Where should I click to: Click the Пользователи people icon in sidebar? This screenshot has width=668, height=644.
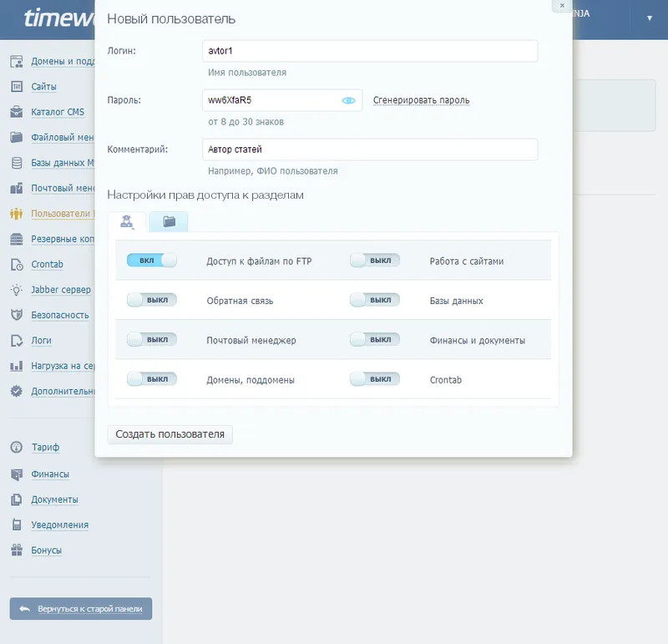[16, 214]
